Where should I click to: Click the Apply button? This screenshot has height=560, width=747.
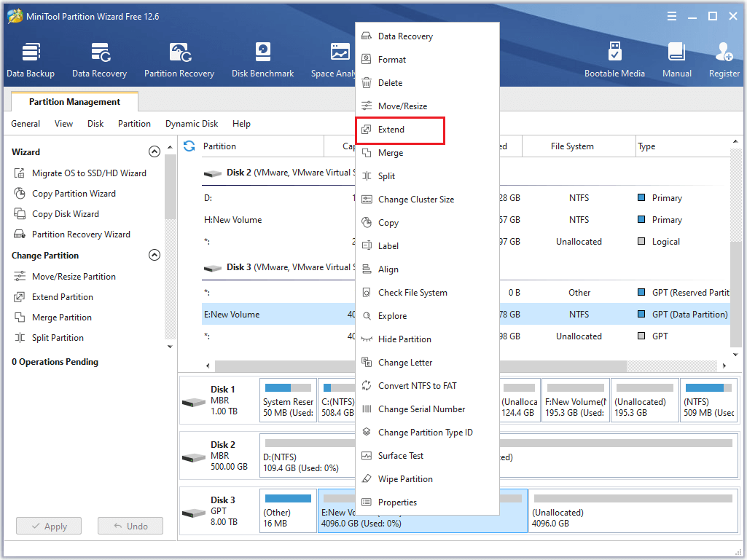tap(49, 527)
